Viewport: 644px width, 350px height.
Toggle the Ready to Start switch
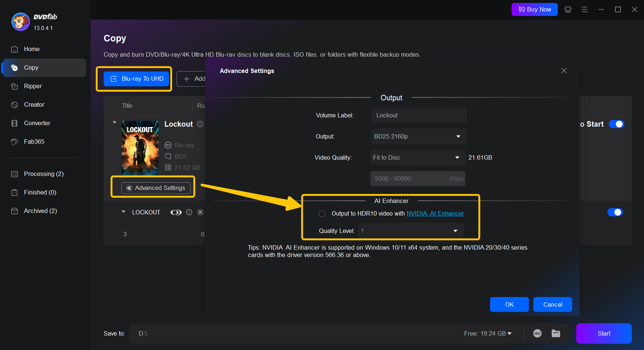point(616,124)
